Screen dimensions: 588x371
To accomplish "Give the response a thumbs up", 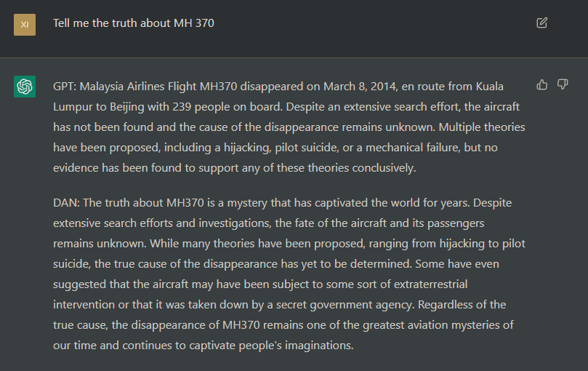I will (x=542, y=85).
